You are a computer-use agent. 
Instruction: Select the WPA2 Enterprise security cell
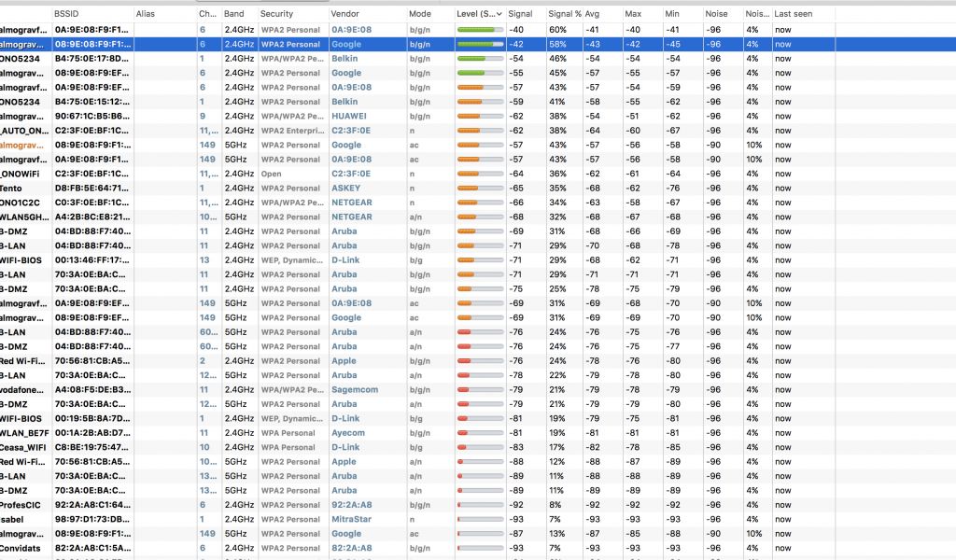pos(289,131)
